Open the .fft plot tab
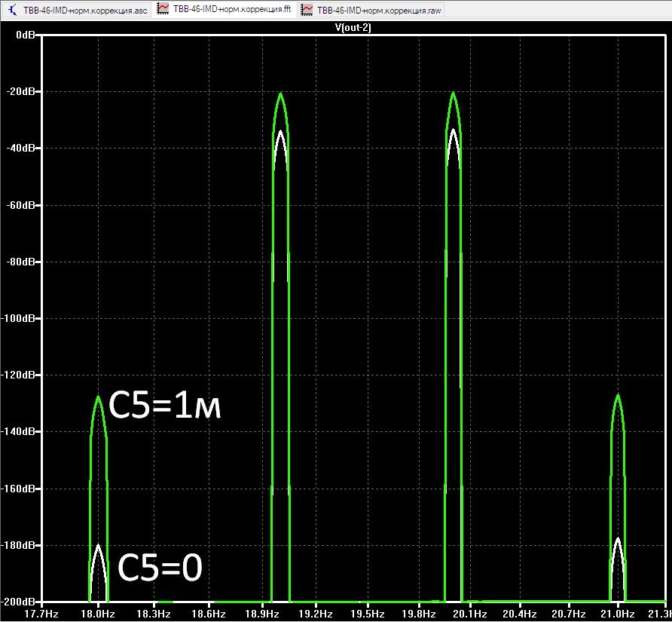 [225, 9]
